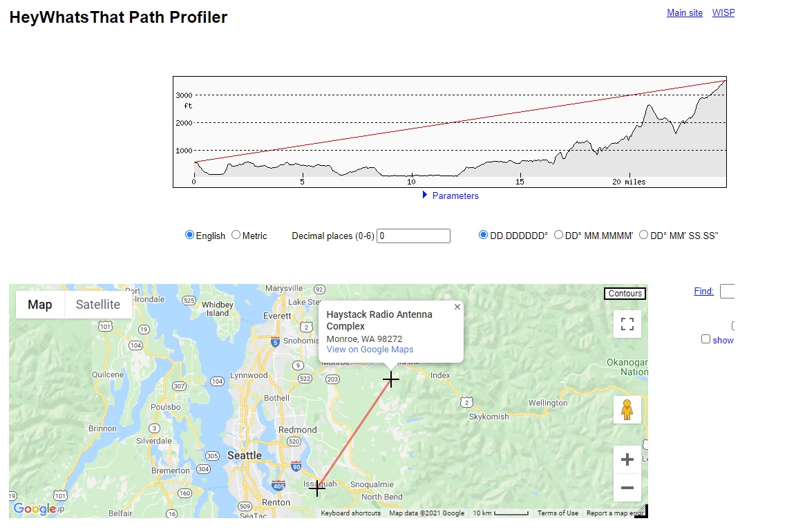
Task: Open the Main site link
Action: pyautogui.click(x=685, y=12)
